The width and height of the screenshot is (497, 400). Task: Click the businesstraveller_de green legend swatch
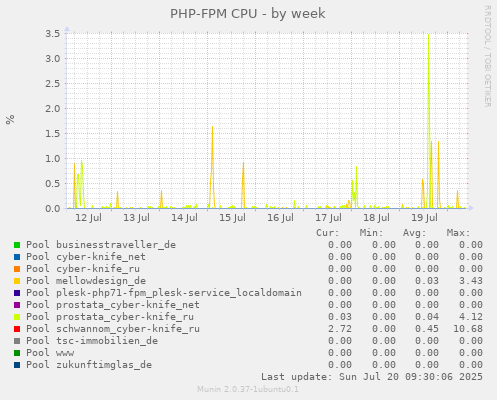[17, 245]
